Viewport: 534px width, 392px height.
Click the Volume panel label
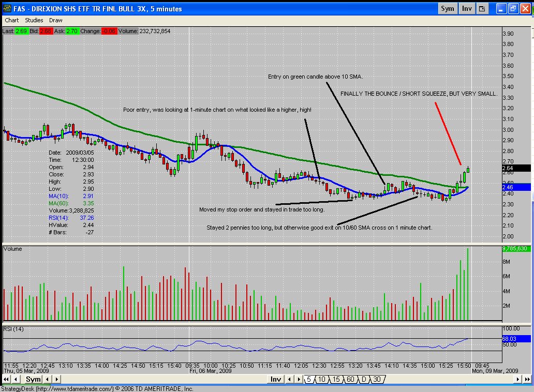(x=12, y=249)
